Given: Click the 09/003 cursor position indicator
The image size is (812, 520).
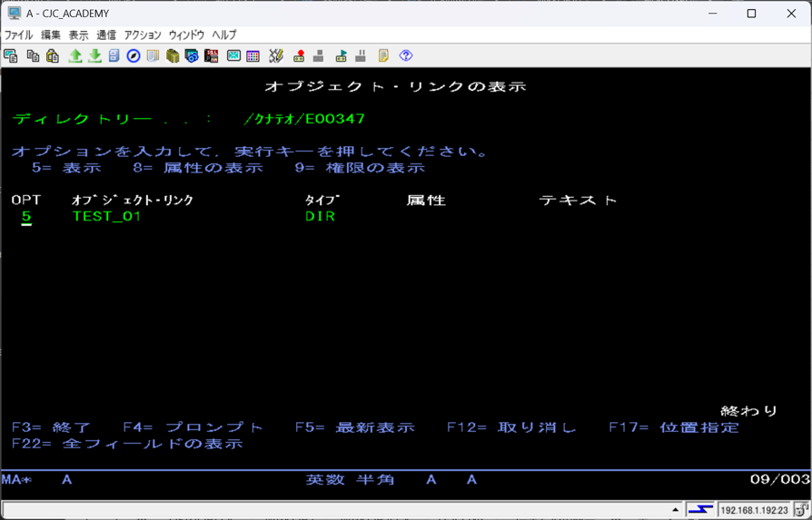Looking at the screenshot, I should (x=780, y=480).
